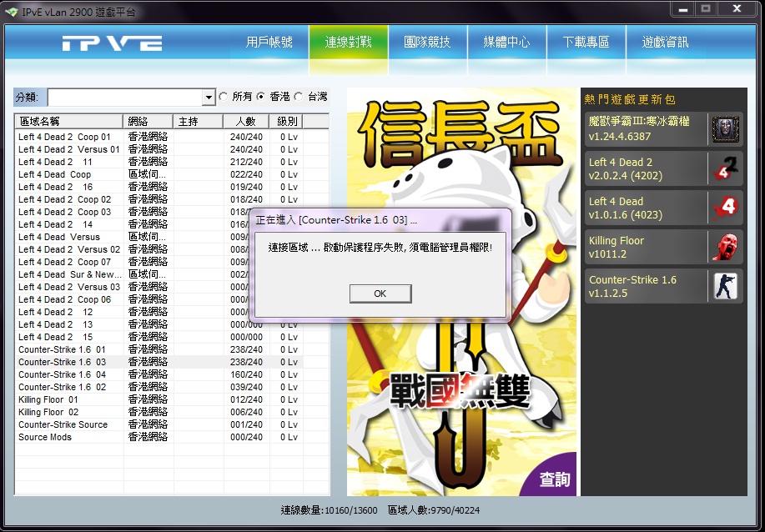Select the Left 4 Dead 2 Coop 02 row
The image size is (765, 532).
[x=159, y=199]
